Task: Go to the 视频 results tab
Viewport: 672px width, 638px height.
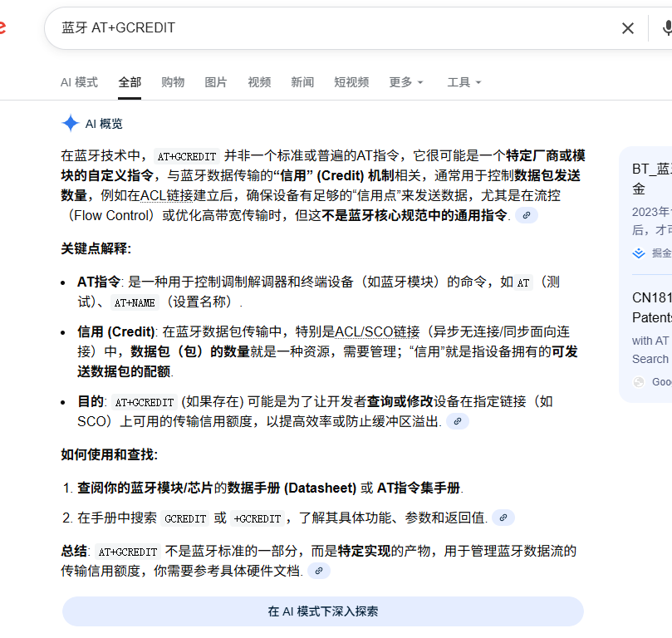Action: [259, 82]
